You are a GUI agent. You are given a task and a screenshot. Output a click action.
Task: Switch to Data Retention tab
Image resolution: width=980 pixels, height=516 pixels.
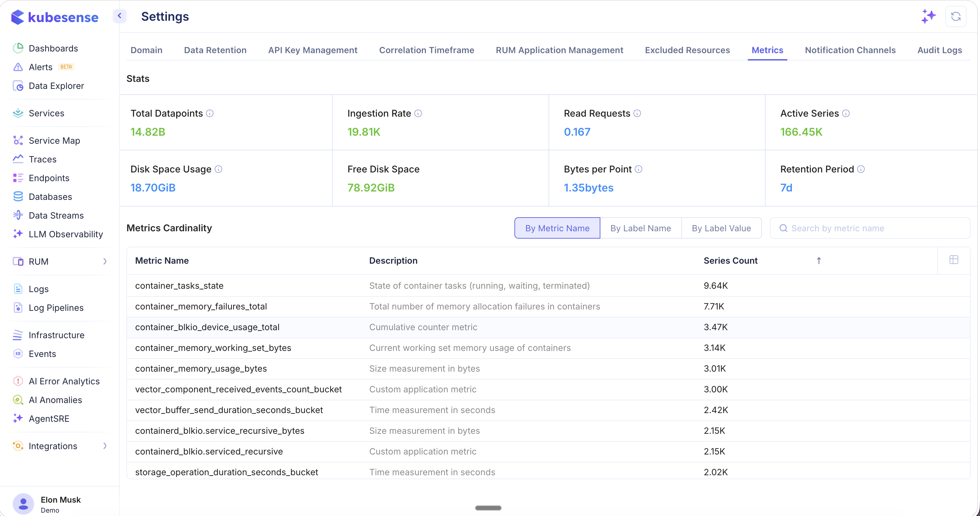point(215,50)
